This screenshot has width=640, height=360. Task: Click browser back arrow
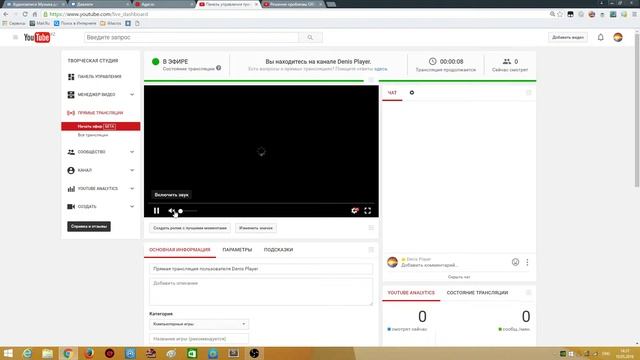[6, 14]
